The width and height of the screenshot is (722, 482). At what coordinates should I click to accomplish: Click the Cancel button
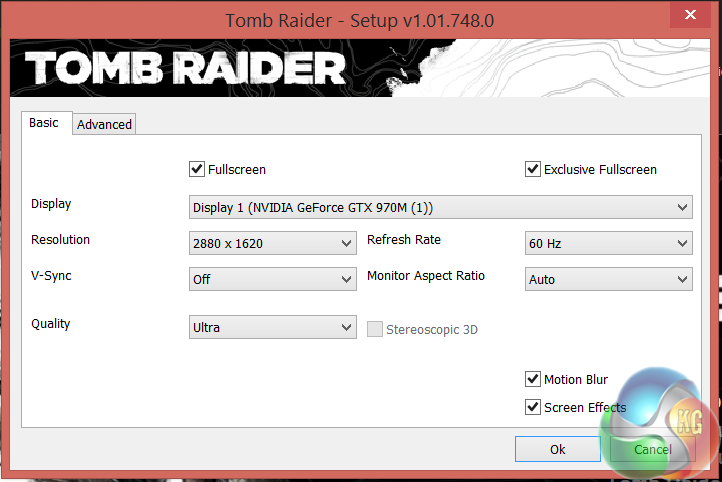[x=652, y=449]
